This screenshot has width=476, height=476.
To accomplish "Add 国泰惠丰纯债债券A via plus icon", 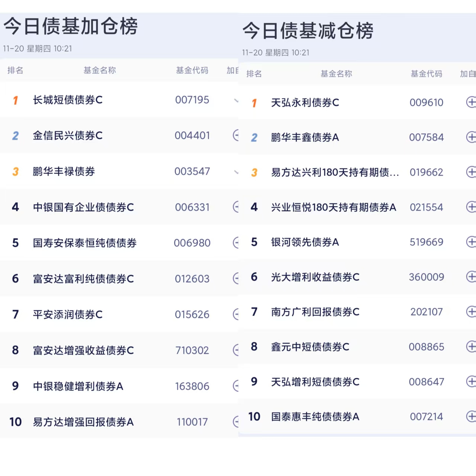I will tap(471, 416).
